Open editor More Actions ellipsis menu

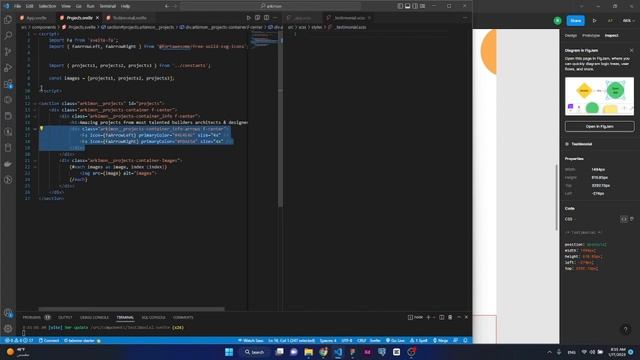pyautogui.click(x=276, y=18)
